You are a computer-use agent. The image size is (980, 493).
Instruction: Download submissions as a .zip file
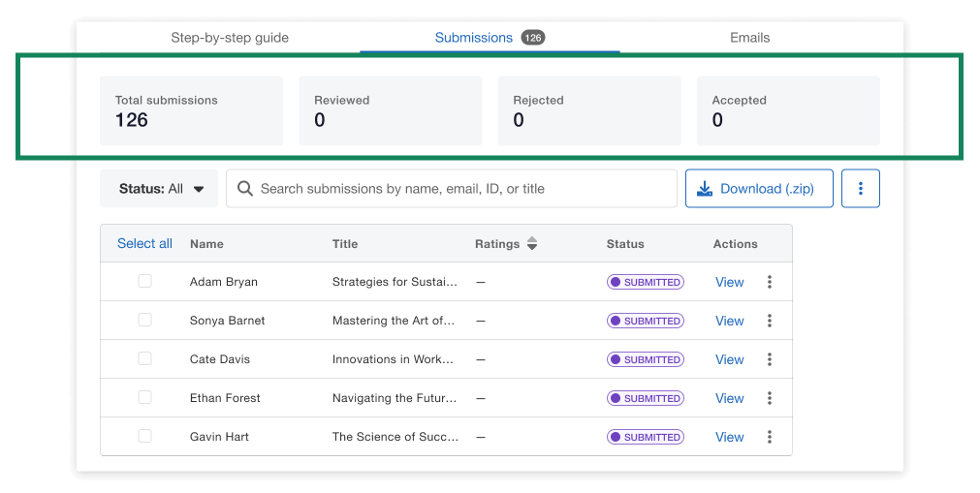(x=758, y=189)
